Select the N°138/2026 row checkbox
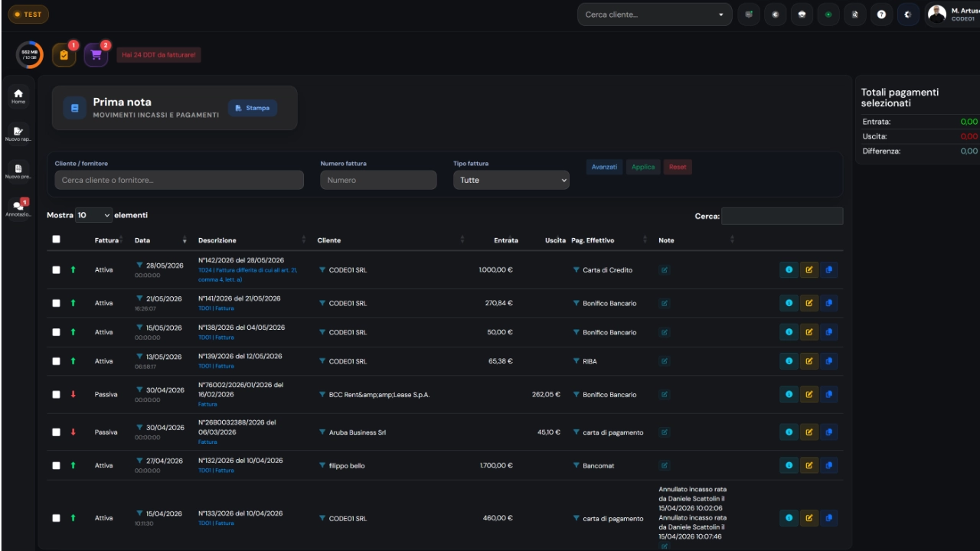Screen dimensions: 980x551 pyautogui.click(x=56, y=332)
